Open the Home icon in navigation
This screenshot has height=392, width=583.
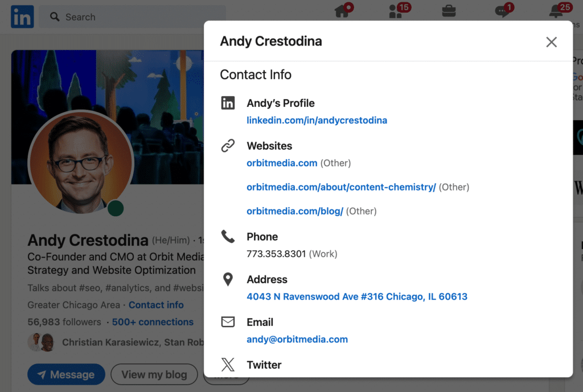342,11
